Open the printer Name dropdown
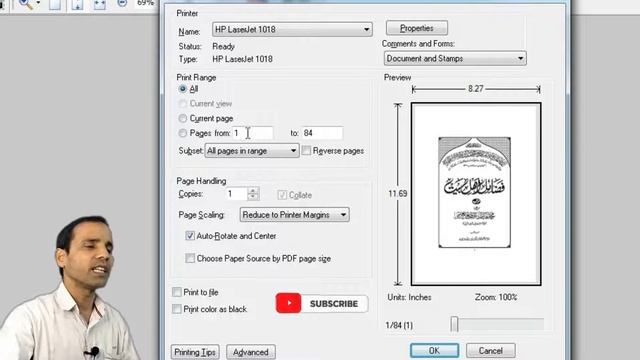The width and height of the screenshot is (640, 360). pyautogui.click(x=292, y=29)
